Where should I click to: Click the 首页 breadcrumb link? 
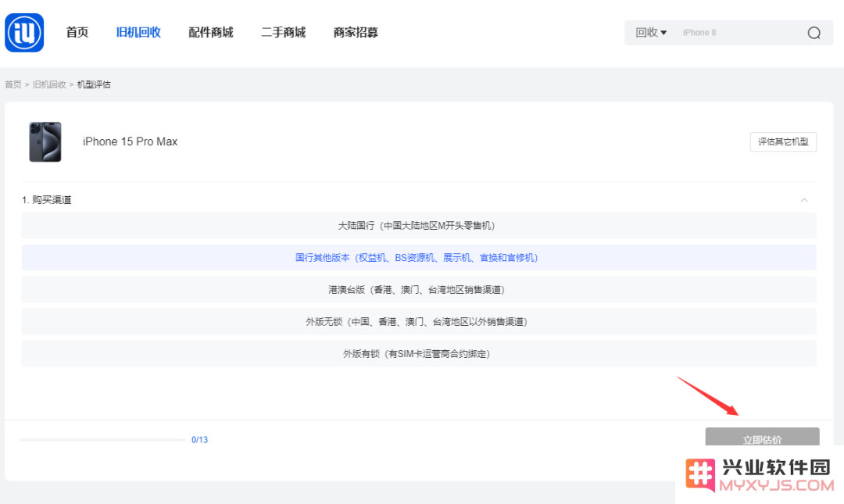click(x=13, y=84)
